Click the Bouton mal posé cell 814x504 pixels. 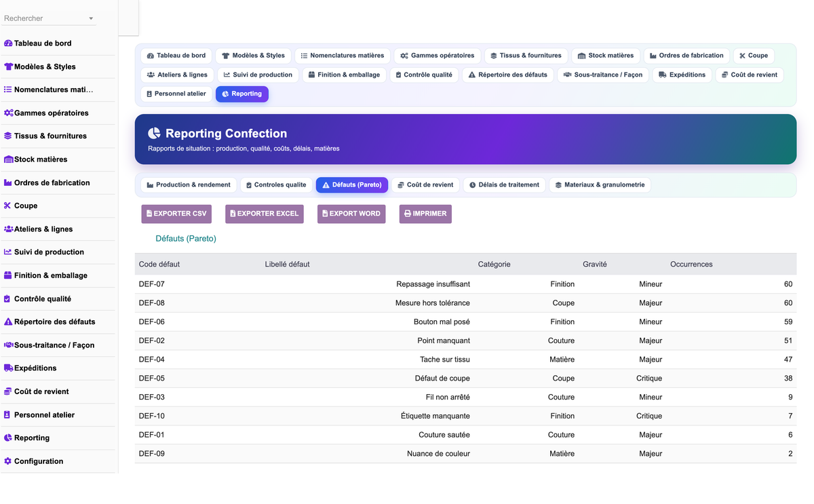442,322
